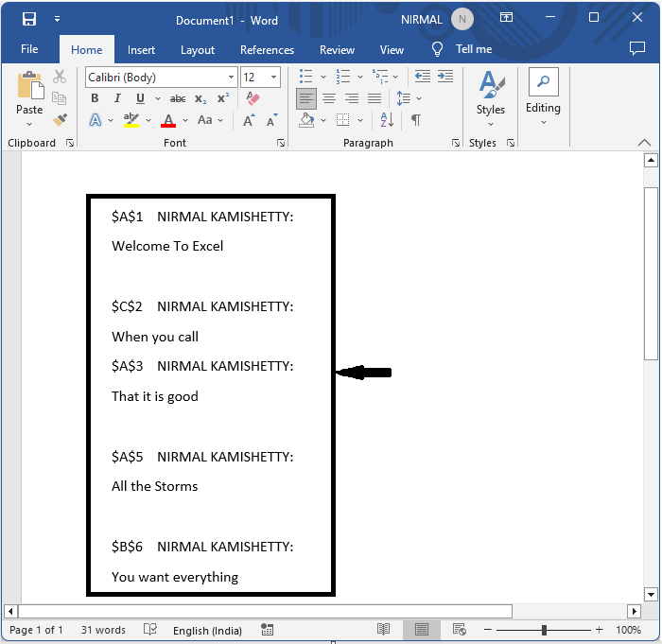
Task: Expand font color options arrow
Action: (x=185, y=121)
